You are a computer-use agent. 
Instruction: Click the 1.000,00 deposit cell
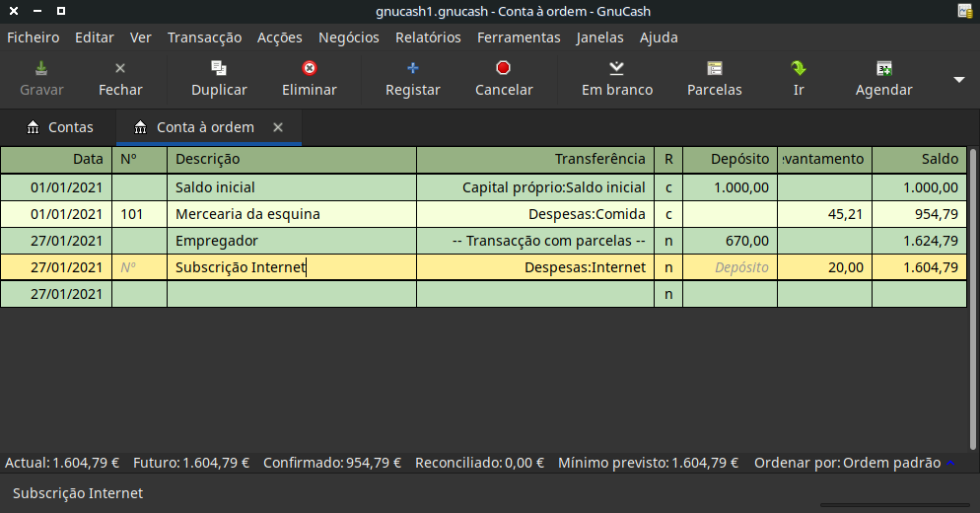pyautogui.click(x=730, y=187)
